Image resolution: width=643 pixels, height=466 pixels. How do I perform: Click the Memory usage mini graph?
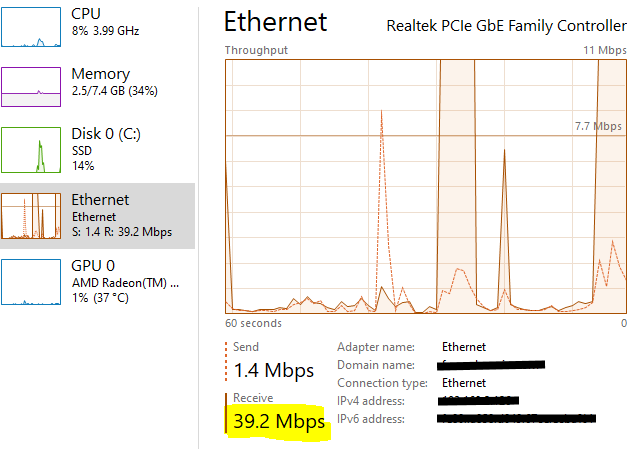click(x=30, y=86)
